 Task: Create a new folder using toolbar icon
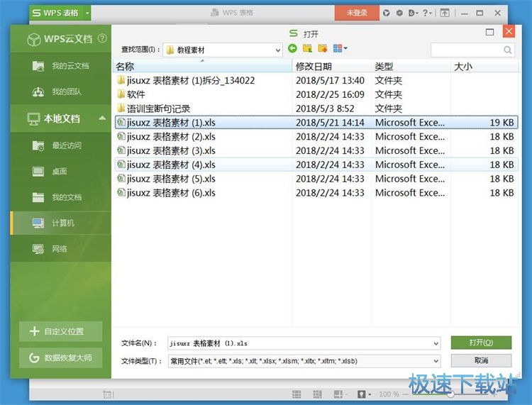[x=323, y=49]
